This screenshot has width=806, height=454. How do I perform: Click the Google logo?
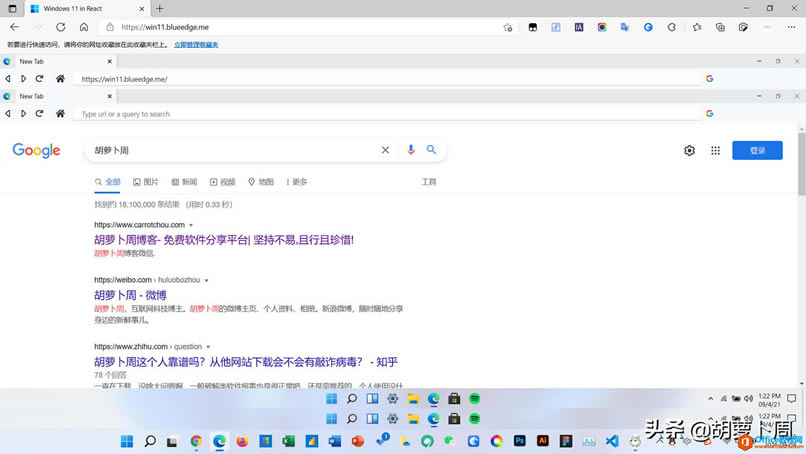36,151
